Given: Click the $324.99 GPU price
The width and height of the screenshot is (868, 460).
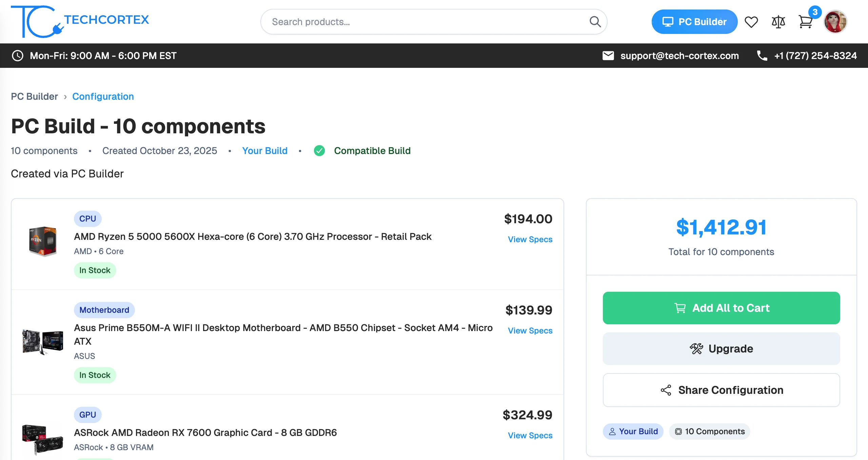Looking at the screenshot, I should coord(527,415).
